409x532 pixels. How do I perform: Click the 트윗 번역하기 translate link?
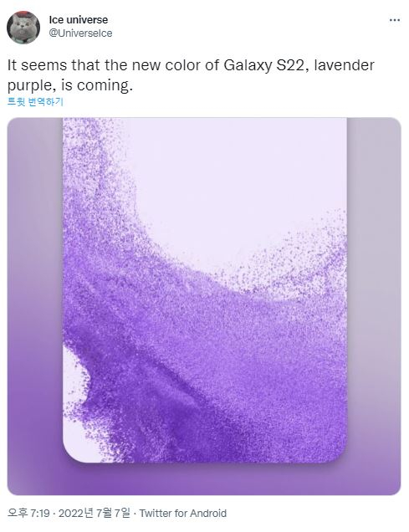pos(35,101)
